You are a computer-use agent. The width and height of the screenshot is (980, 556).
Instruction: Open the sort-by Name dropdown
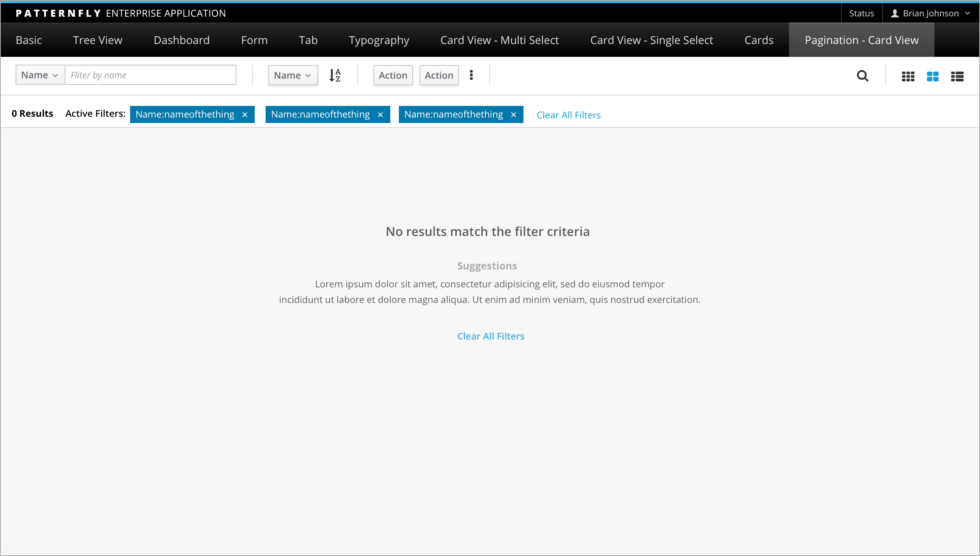(293, 75)
